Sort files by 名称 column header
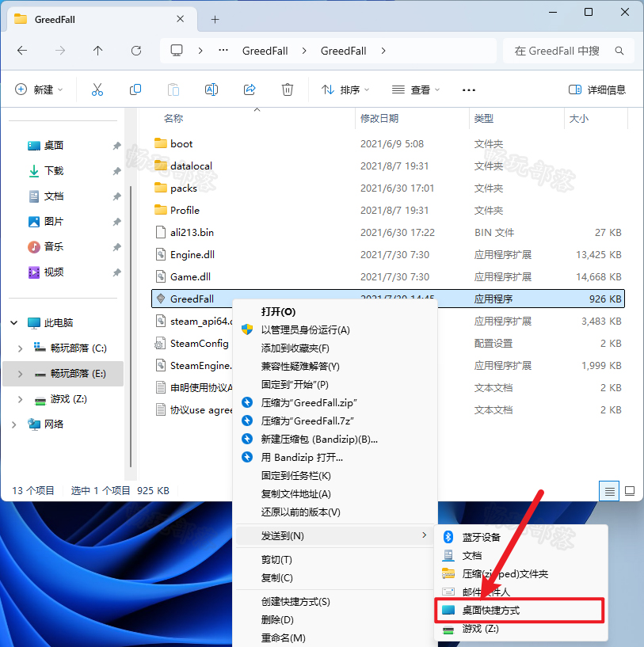The image size is (644, 647). pos(173,119)
